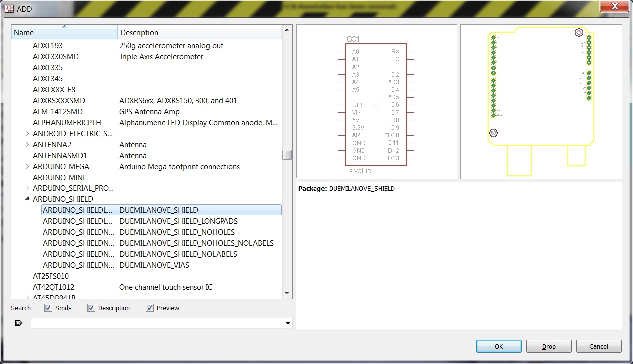
Task: Click the 'Alphanumeric LED Display Common anode' description
Action: coord(199,123)
